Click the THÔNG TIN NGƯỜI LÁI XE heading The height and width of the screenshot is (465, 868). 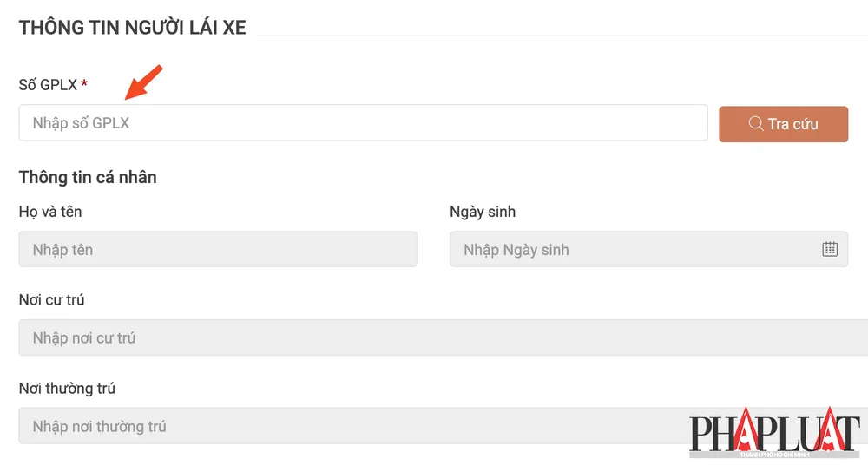(x=133, y=28)
